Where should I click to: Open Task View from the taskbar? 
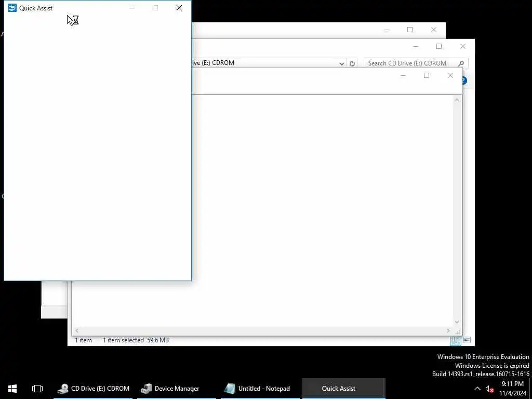click(x=37, y=389)
